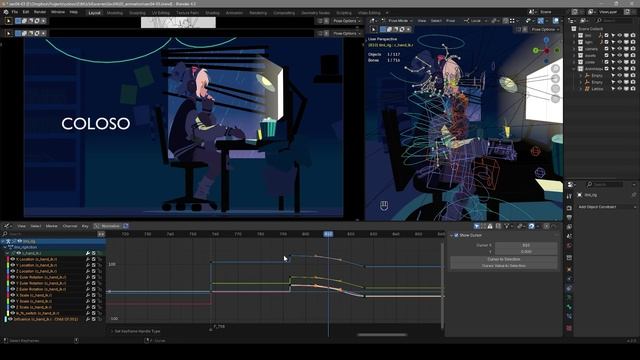Mute Z Location channel checkbox

[x=93, y=271]
